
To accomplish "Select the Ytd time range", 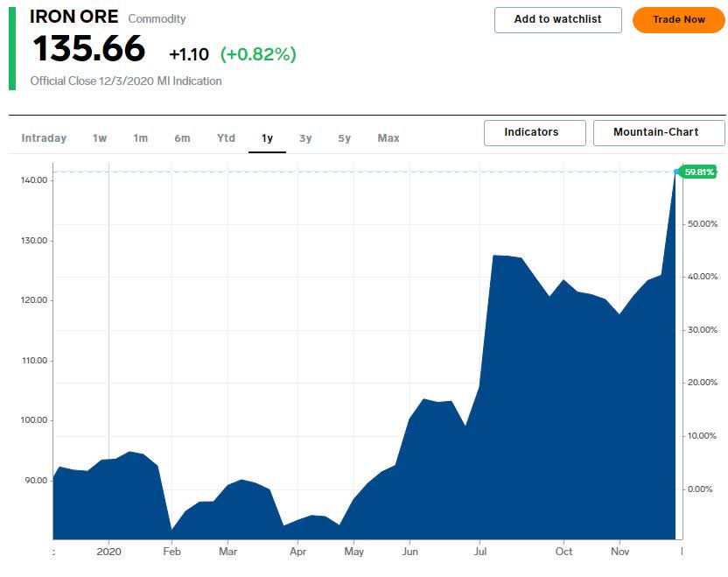I will click(225, 137).
